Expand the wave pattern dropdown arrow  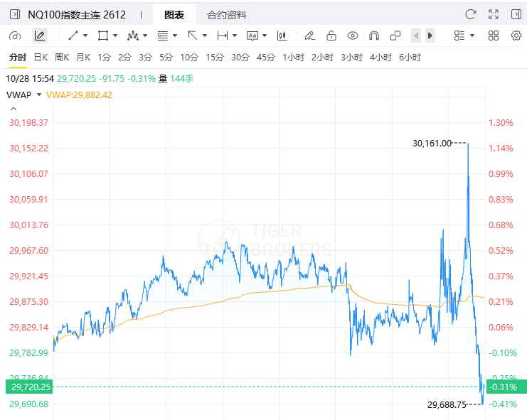tap(145, 36)
